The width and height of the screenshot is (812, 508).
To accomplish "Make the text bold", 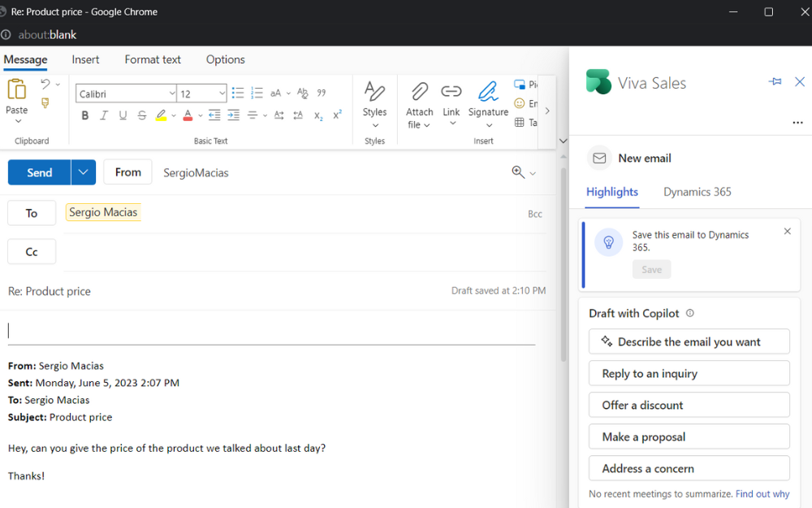I will [x=85, y=115].
